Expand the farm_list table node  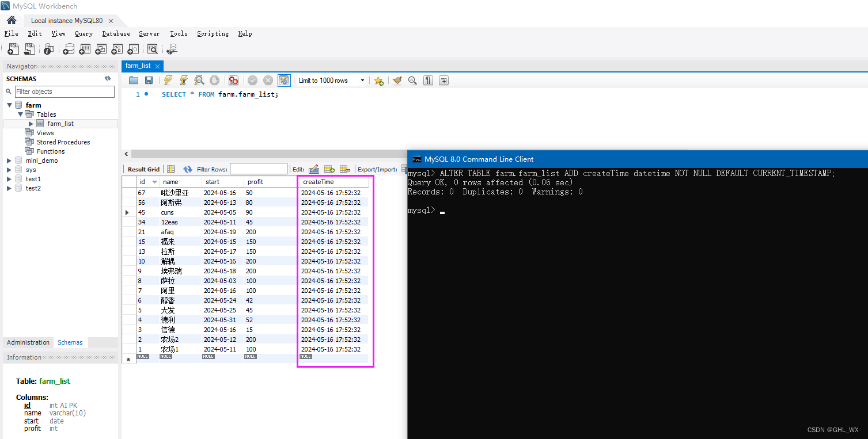(31, 124)
